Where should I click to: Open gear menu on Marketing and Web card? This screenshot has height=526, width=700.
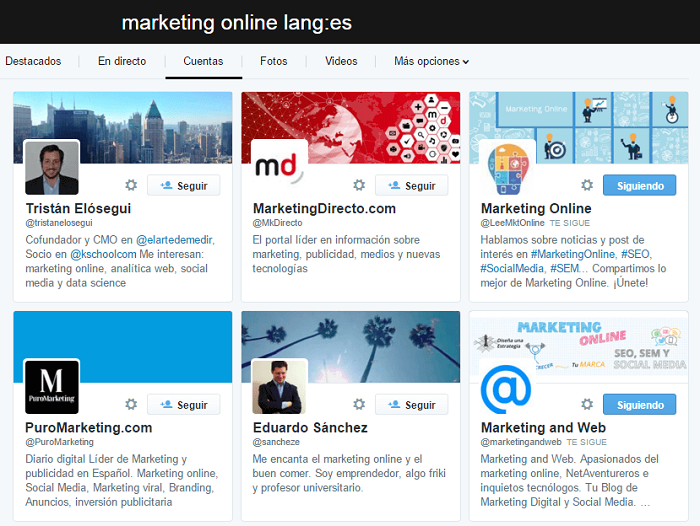click(587, 404)
